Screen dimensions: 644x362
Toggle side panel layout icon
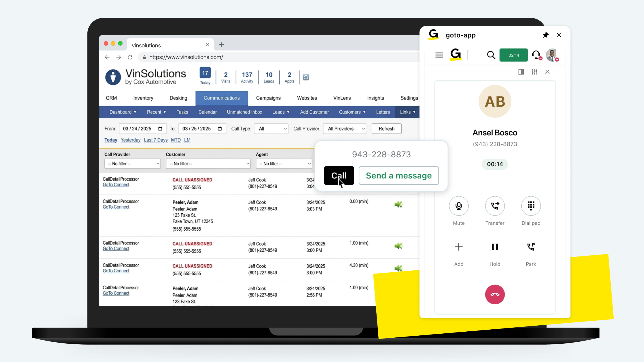tap(521, 72)
